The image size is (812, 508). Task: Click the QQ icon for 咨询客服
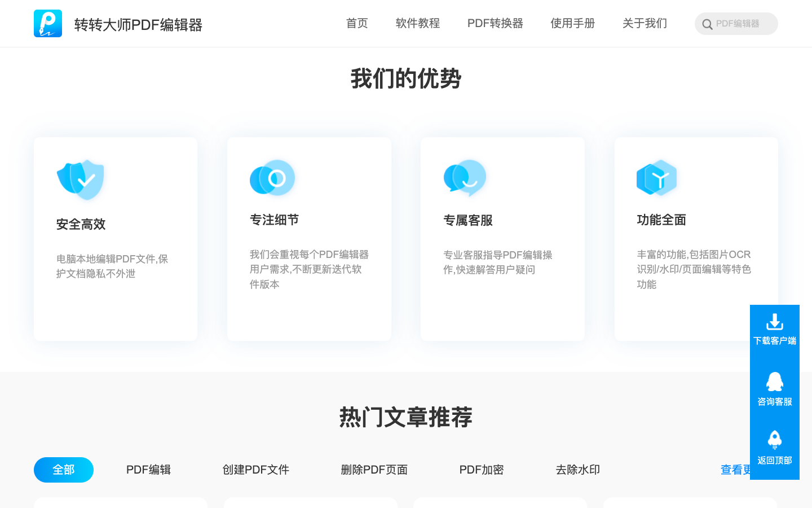pos(774,383)
